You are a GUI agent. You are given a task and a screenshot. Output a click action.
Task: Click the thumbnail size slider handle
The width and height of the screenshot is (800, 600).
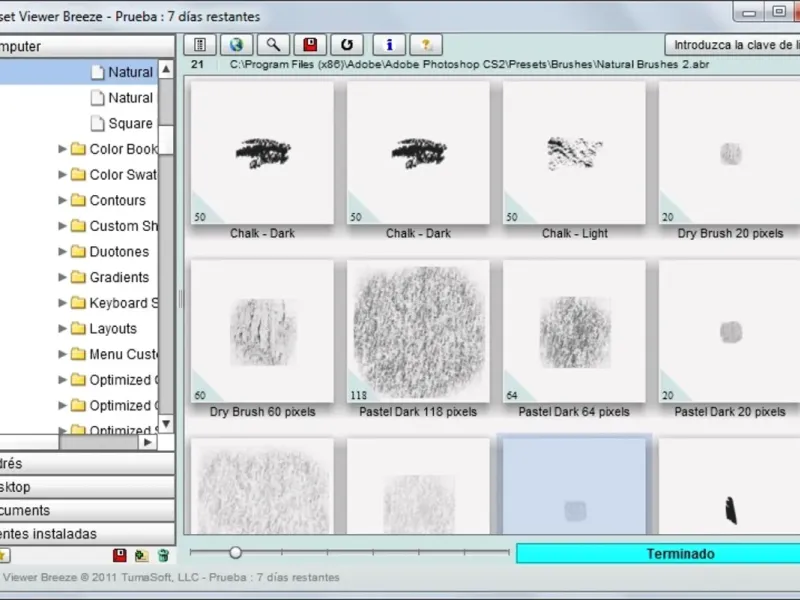tap(235, 552)
